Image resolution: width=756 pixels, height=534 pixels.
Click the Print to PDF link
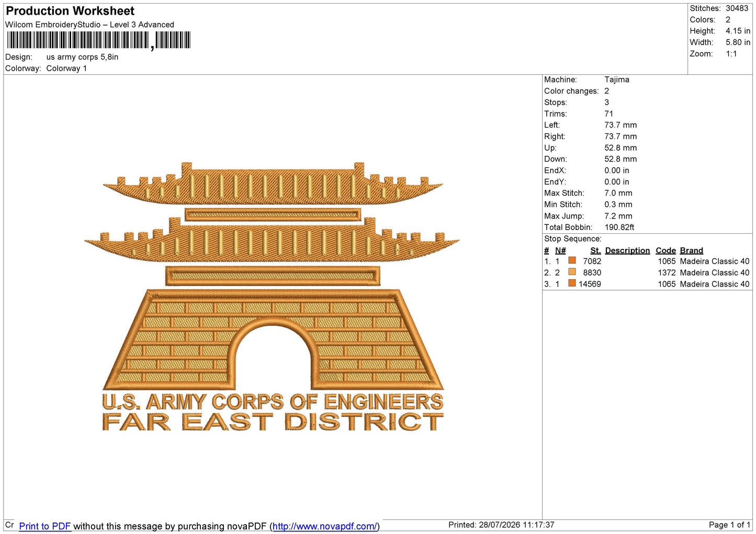[x=44, y=526]
